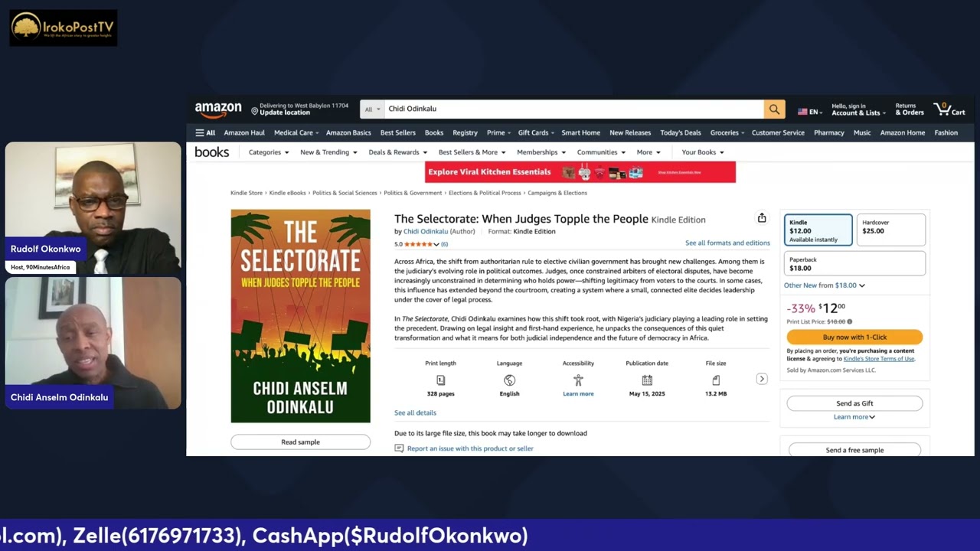Expand the Deals & Rewards dropdown

(x=398, y=152)
